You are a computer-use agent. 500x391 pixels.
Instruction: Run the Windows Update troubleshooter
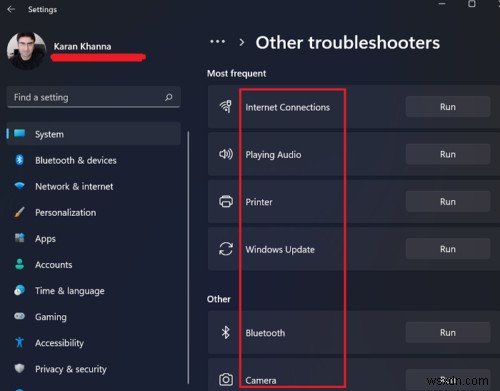(x=448, y=249)
